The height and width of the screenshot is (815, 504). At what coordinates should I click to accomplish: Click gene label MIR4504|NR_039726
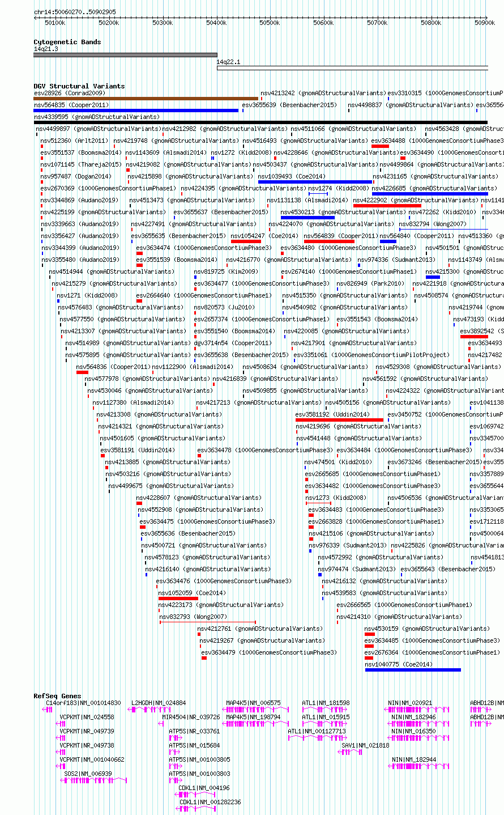191,717
